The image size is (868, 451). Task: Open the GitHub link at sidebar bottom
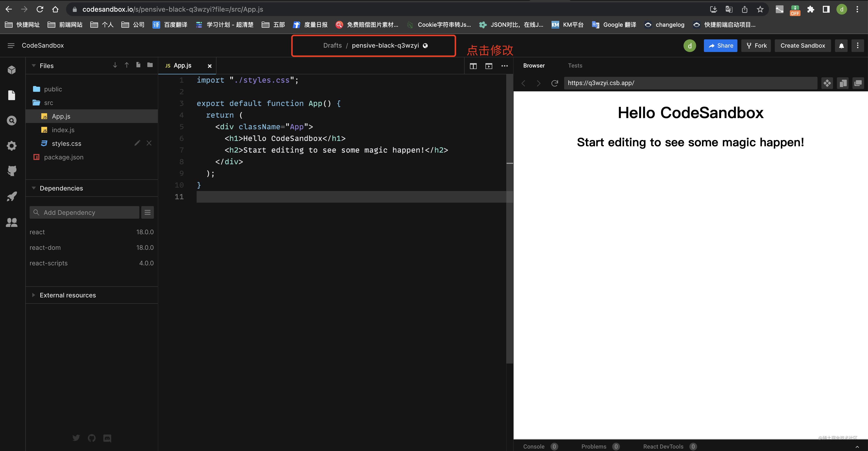click(92, 438)
